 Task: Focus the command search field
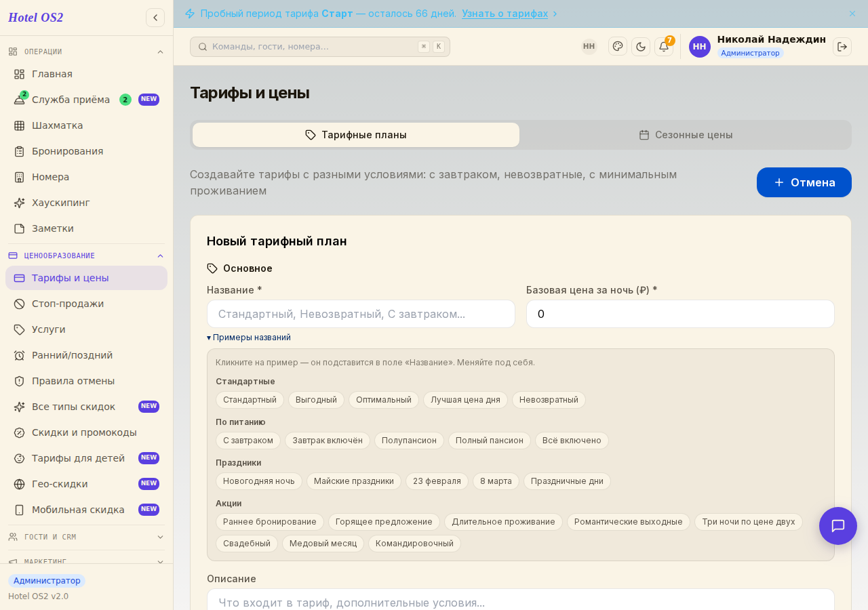(x=320, y=47)
